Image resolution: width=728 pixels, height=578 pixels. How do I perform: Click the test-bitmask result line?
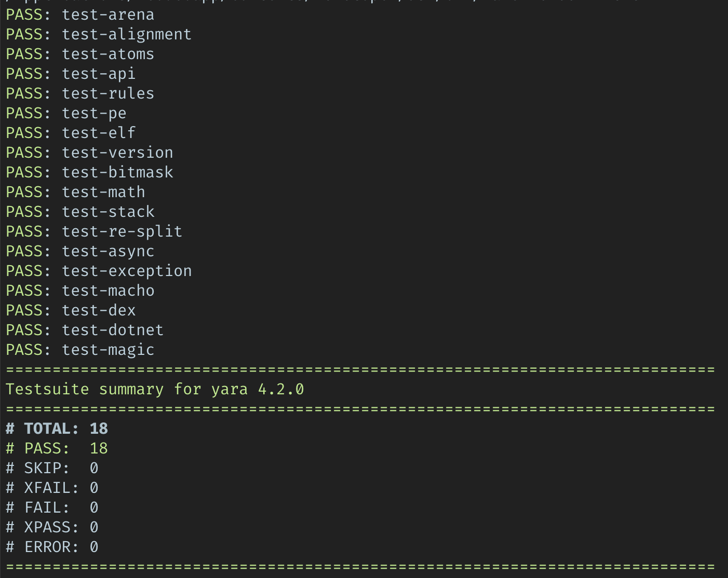tap(89, 172)
